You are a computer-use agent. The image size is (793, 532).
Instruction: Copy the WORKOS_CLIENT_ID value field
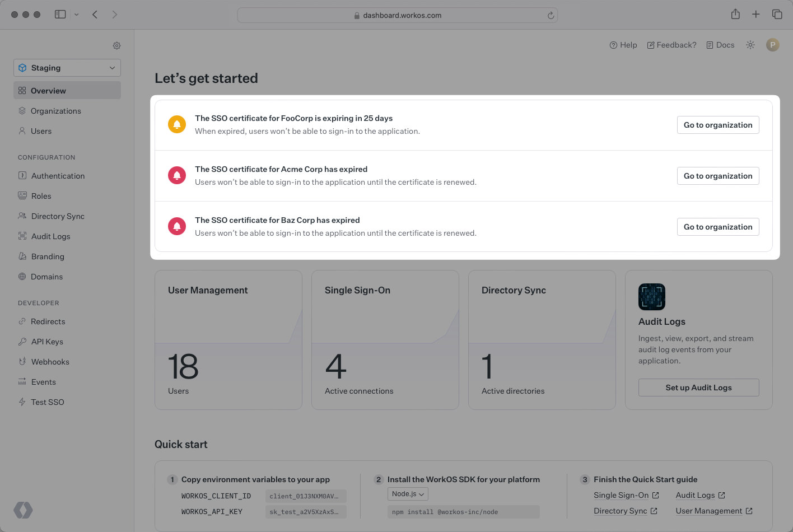305,496
